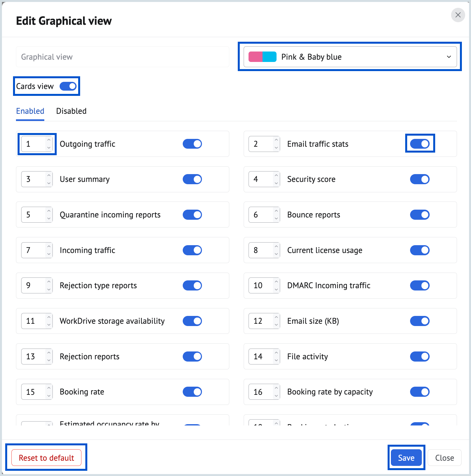Decrement the Email traffic stats order number
Screen dimensions: 471x476
click(276, 148)
